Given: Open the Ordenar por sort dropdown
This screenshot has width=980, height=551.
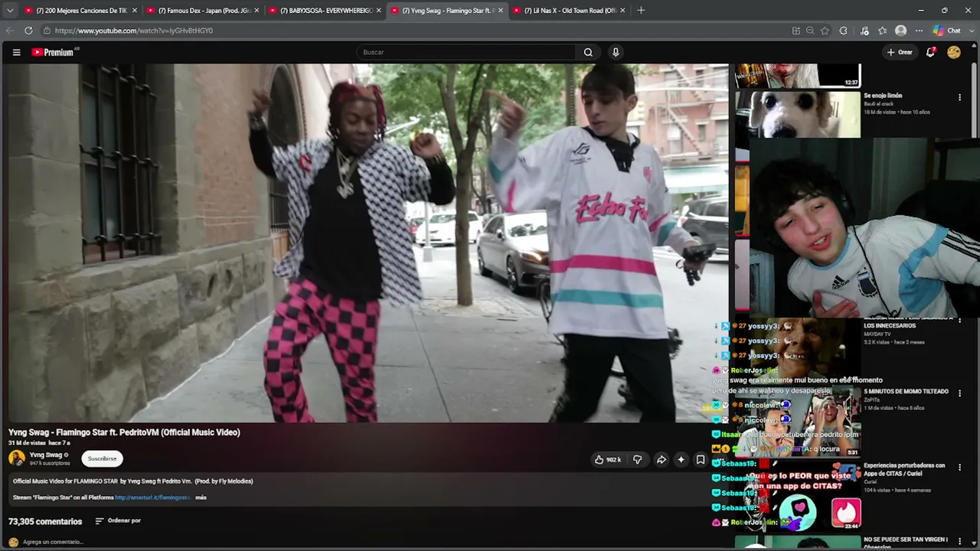Looking at the screenshot, I should click(x=118, y=520).
